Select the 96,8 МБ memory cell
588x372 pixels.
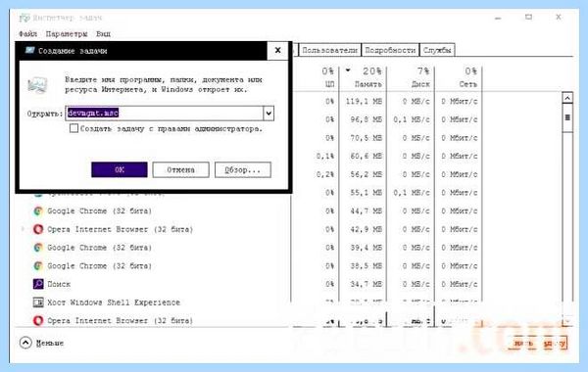click(x=366, y=119)
